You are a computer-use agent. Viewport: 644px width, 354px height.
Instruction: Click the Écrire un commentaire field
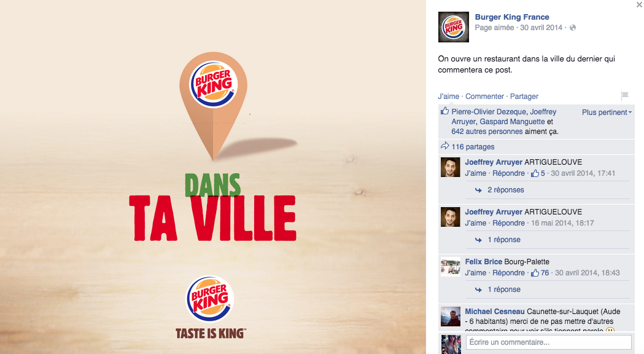[x=548, y=342]
